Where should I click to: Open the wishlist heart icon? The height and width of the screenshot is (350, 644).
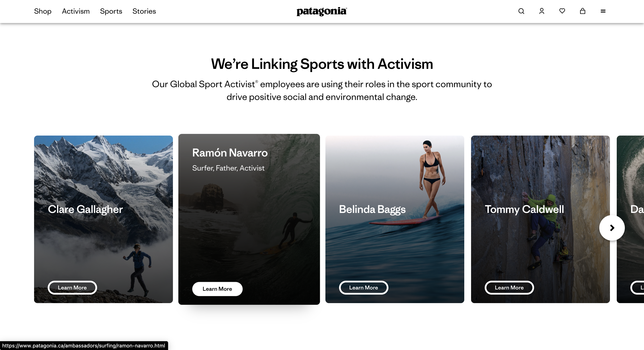[x=562, y=11]
